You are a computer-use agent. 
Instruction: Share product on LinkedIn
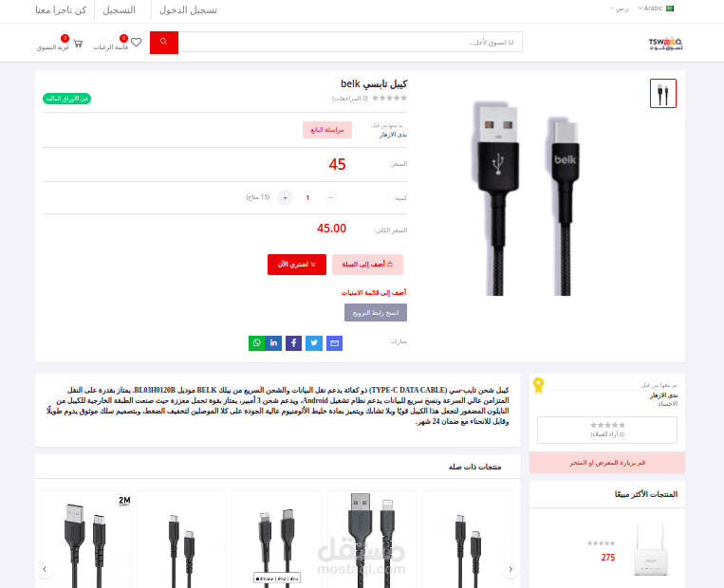point(273,343)
